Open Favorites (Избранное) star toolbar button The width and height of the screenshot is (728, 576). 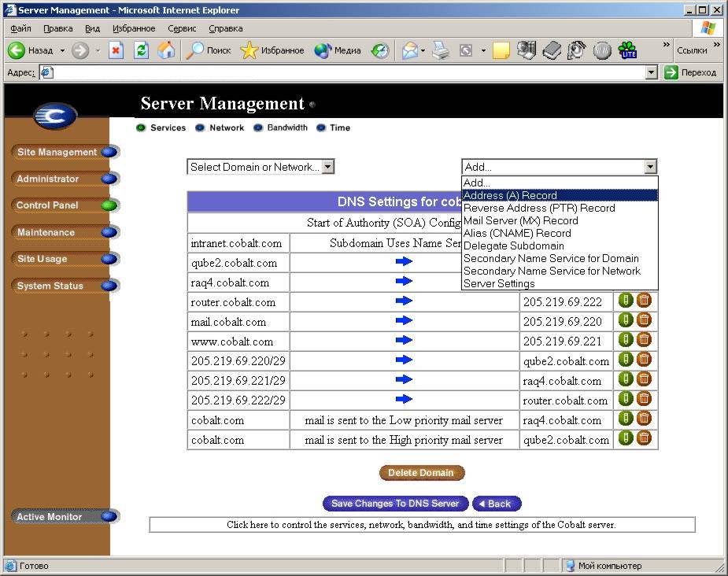coord(272,50)
